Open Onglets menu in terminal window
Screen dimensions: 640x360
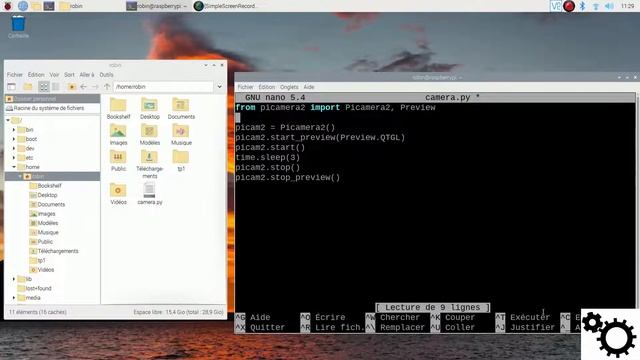click(x=289, y=87)
